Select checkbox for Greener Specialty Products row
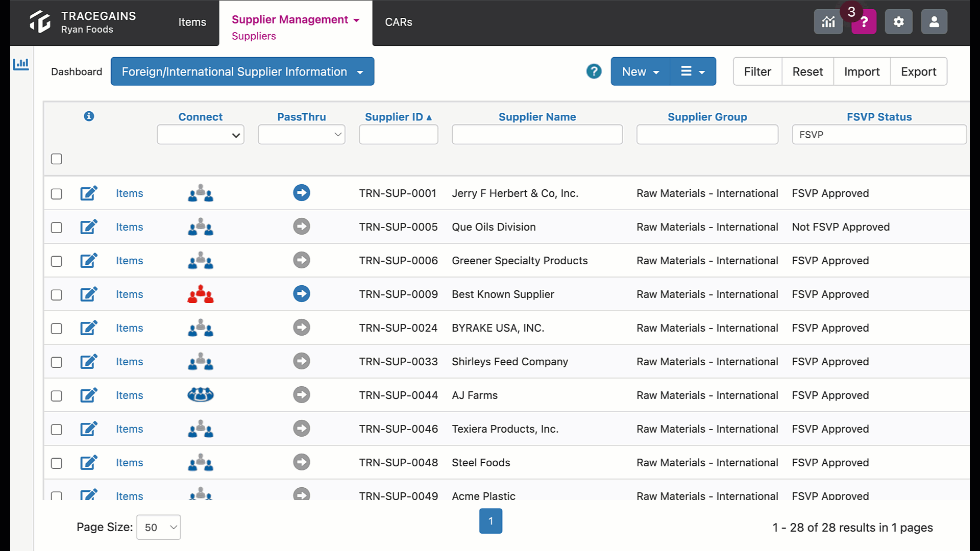Image resolution: width=980 pixels, height=551 pixels. [57, 261]
